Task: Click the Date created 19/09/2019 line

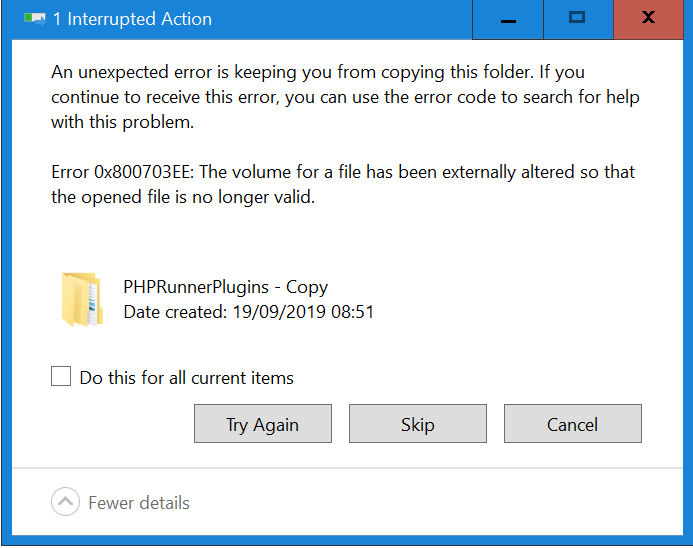Action: (248, 312)
